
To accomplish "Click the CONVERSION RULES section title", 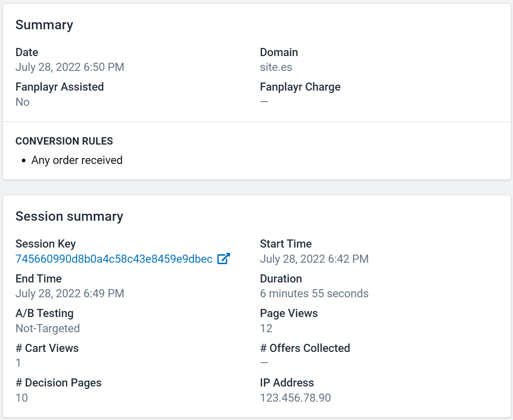I will coord(64,141).
